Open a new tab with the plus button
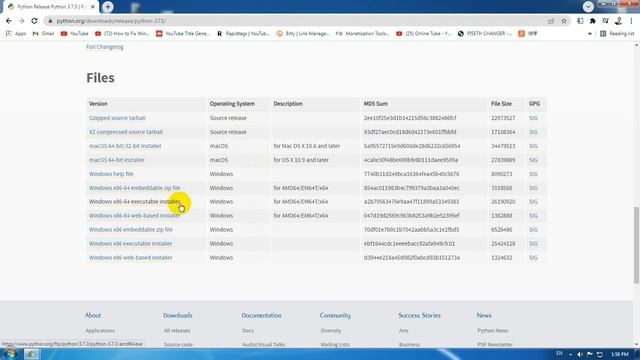Viewport: 640px width, 360px height. (108, 7)
